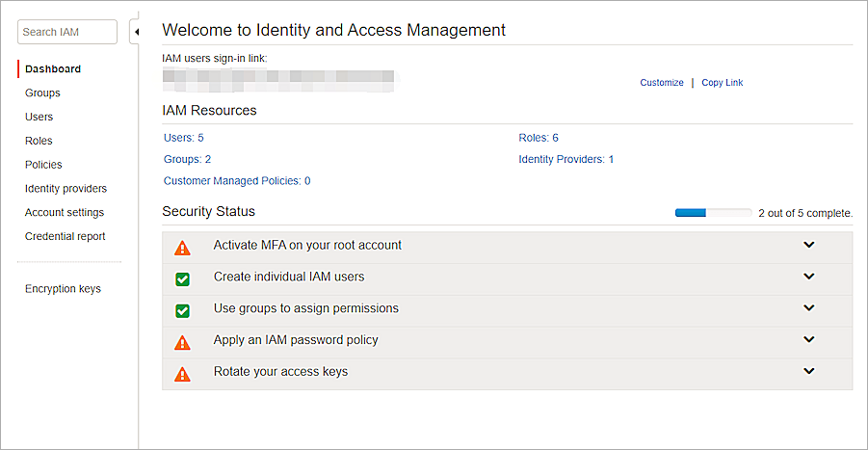Screen dimensions: 868x450
Task: Expand the Use groups to assign permissions chevron
Action: [x=808, y=308]
